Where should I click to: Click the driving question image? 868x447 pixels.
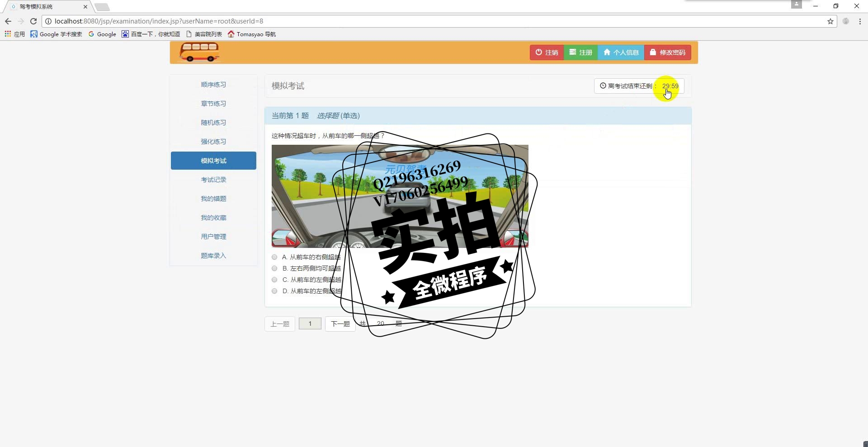coord(400,196)
